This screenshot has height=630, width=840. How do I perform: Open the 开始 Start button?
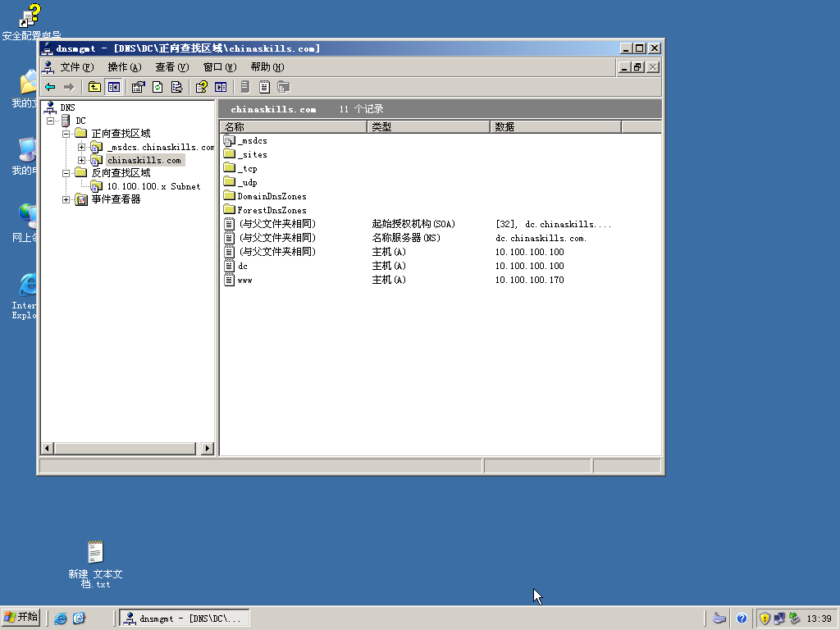point(21,618)
